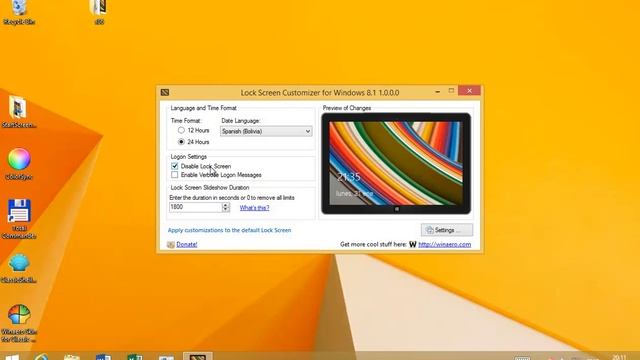Select the folder icon beside Recycle Bin
The width and height of the screenshot is (640, 360).
point(99,12)
